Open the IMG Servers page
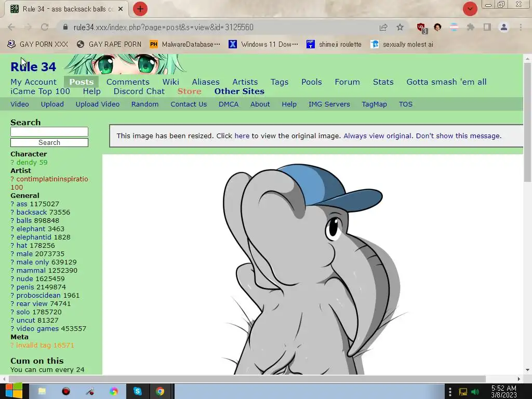532x399 pixels. (x=329, y=104)
